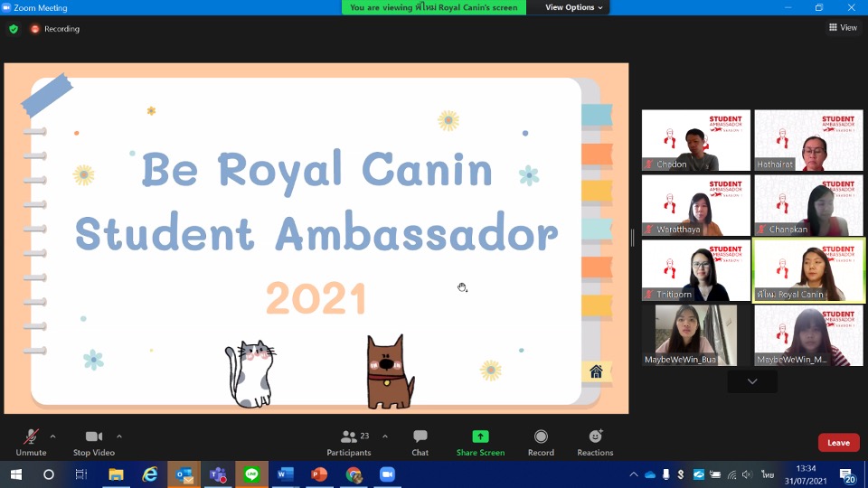Click the home icon on the slide
The width and height of the screenshot is (868, 488).
click(x=596, y=371)
